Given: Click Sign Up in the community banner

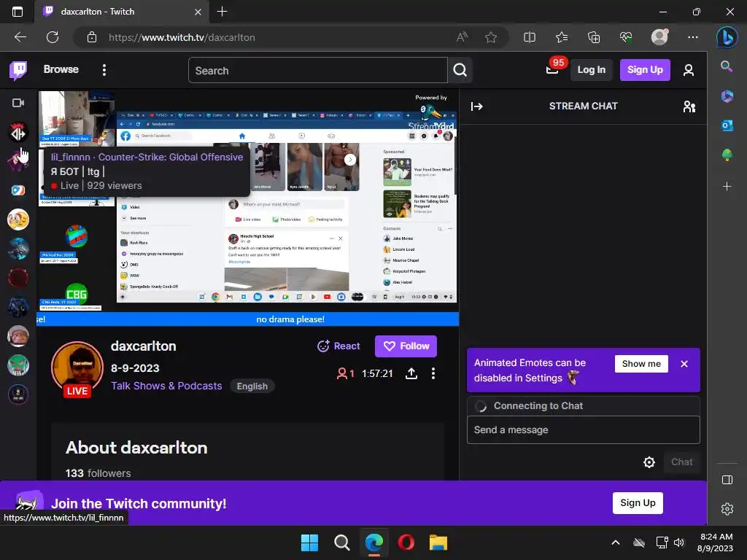Looking at the screenshot, I should point(638,503).
